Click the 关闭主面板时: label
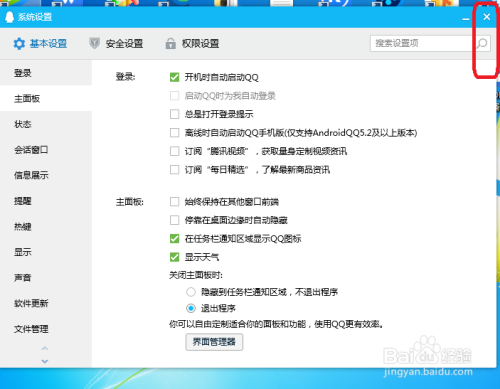500x389 pixels. pos(196,275)
